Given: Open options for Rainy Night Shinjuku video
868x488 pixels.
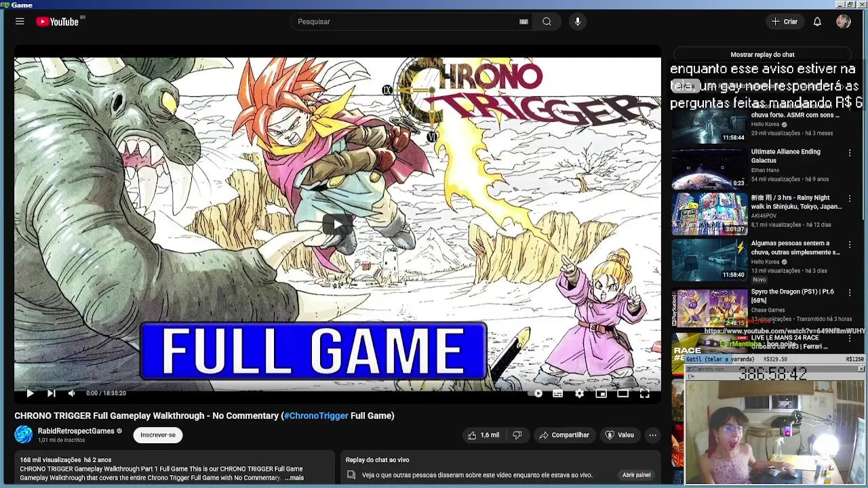Looking at the screenshot, I should 850,199.
